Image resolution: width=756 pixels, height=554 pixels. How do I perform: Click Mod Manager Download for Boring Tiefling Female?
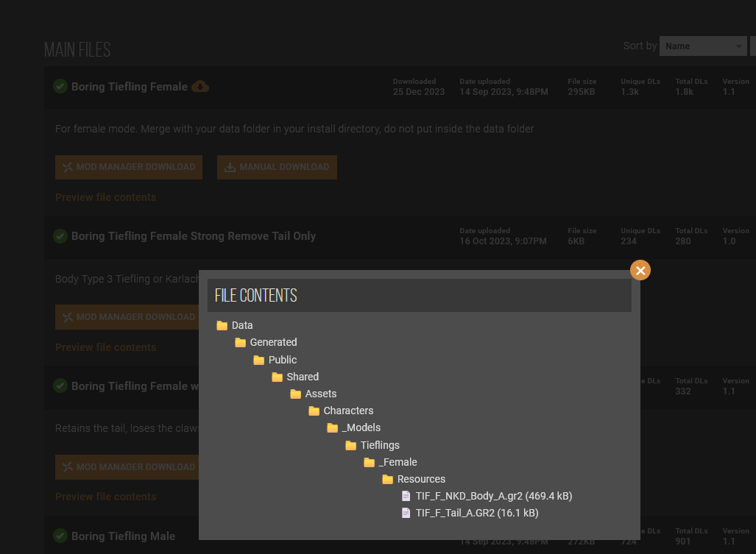[x=129, y=167]
